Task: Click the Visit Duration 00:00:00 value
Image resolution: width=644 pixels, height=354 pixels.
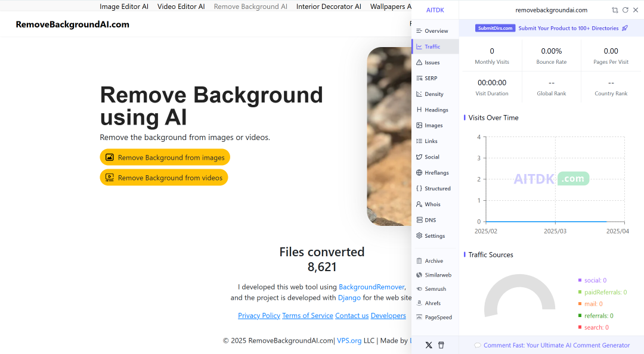Action: pyautogui.click(x=491, y=83)
